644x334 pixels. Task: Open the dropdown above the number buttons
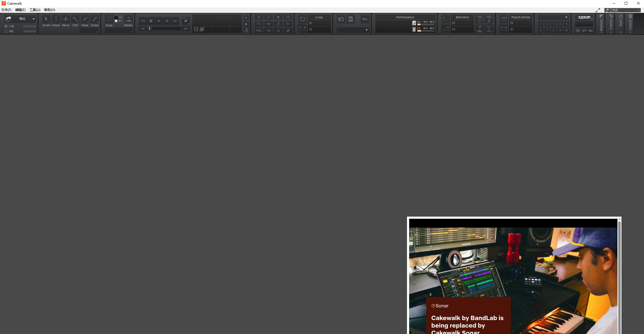pos(554,17)
